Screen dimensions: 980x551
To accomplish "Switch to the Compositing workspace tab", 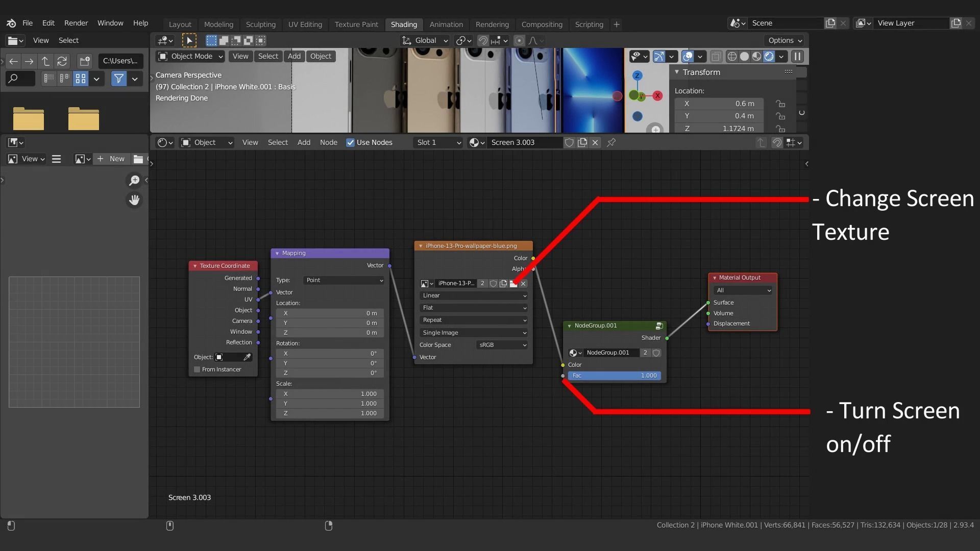I will [x=542, y=24].
